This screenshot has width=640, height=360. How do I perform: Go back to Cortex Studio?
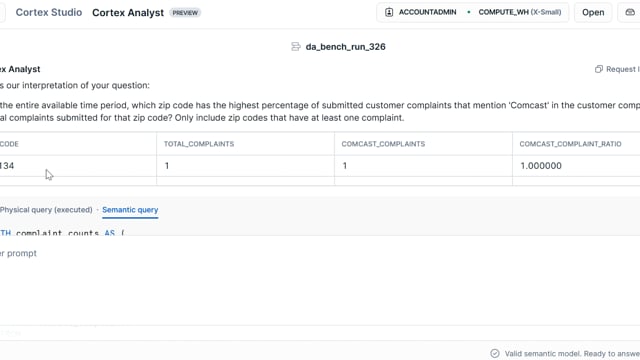(x=49, y=12)
